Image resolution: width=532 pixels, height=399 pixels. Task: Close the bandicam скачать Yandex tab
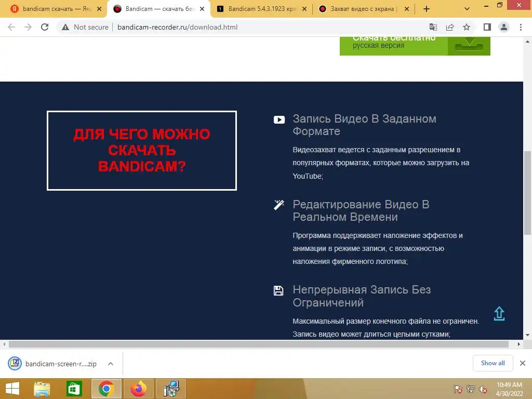99,9
